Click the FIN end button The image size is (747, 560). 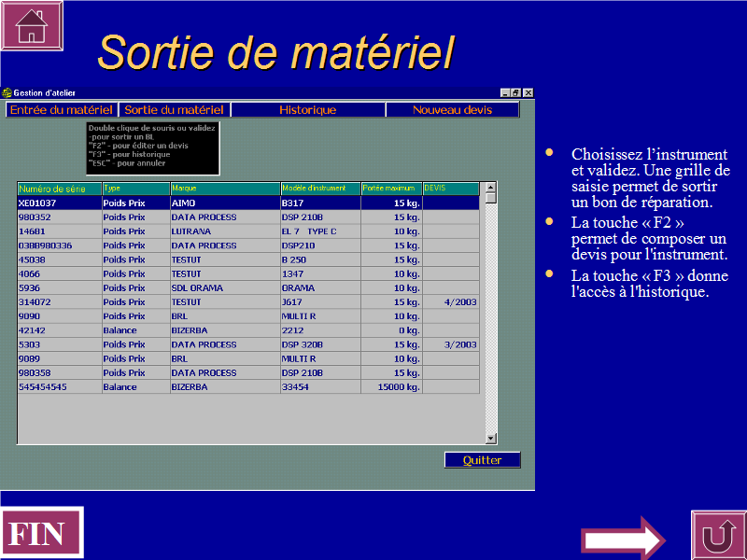tap(41, 534)
